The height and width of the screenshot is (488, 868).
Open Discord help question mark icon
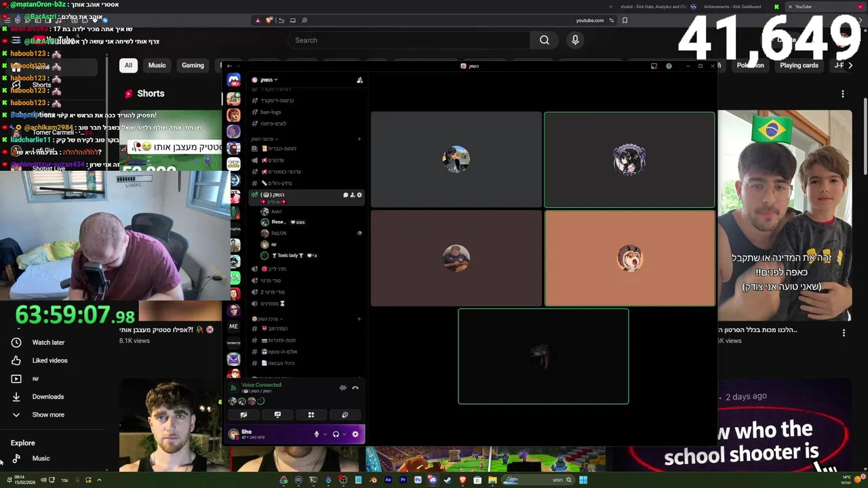pos(669,66)
